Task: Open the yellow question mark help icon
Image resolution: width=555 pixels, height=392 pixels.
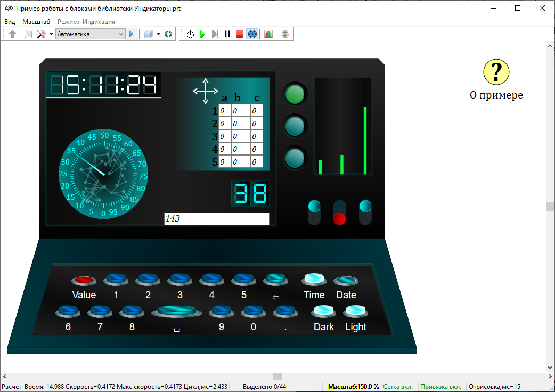Action: [496, 72]
